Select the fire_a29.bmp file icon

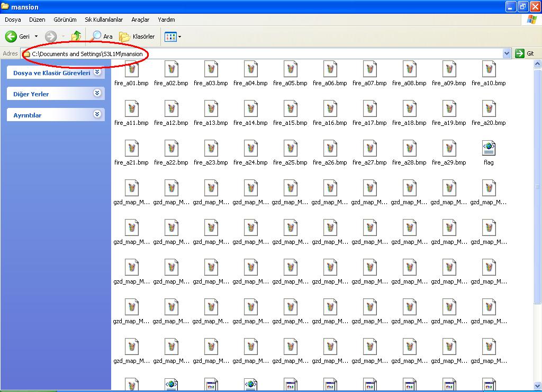(449, 148)
